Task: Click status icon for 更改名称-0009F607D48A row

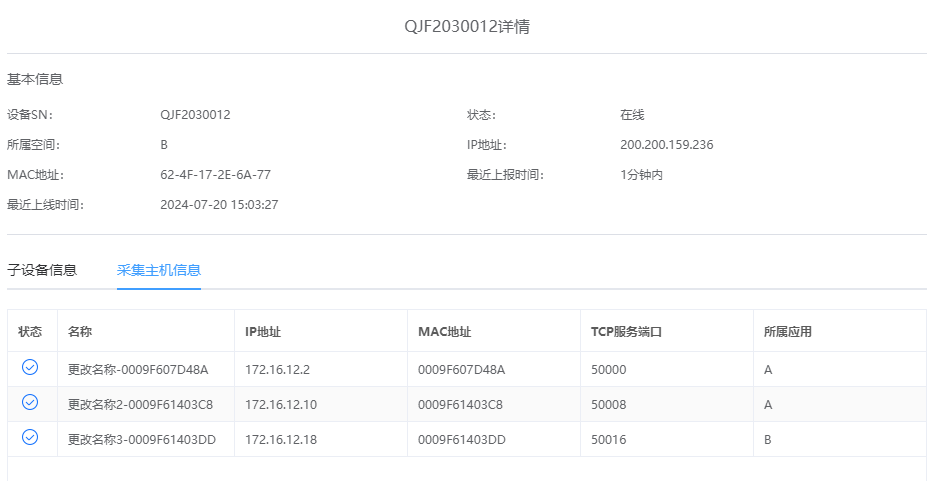Action: [x=30, y=368]
